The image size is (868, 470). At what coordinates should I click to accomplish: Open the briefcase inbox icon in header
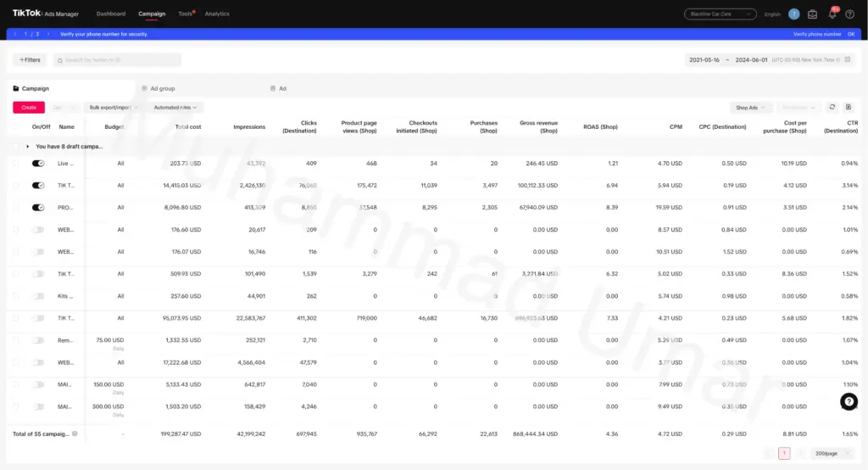coord(812,14)
